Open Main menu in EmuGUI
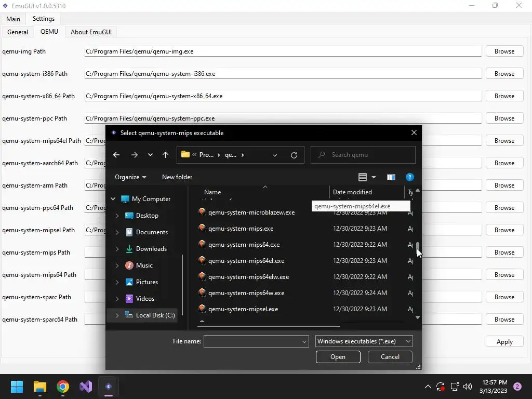 13,19
